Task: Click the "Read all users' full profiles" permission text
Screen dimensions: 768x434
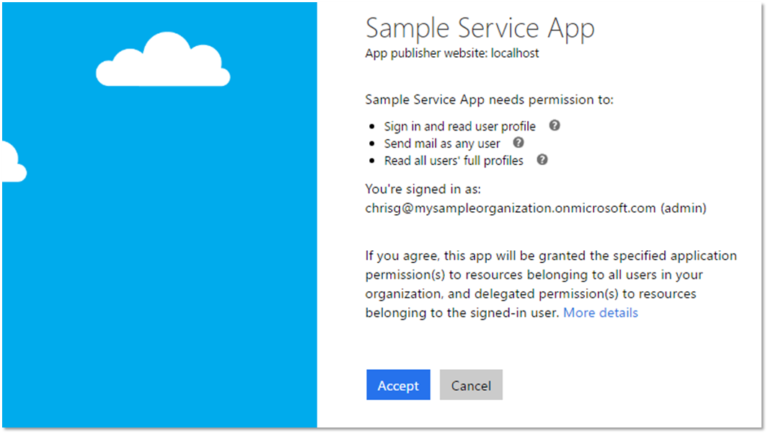Action: tap(453, 160)
